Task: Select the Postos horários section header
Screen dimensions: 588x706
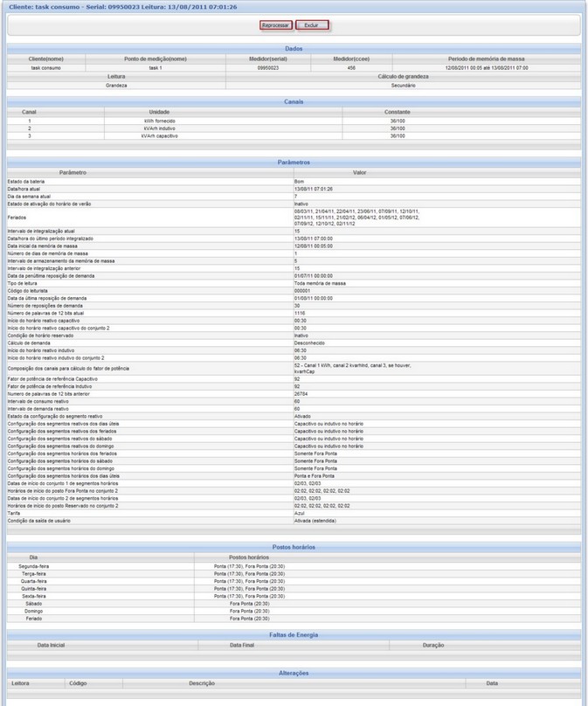Action: 294,547
